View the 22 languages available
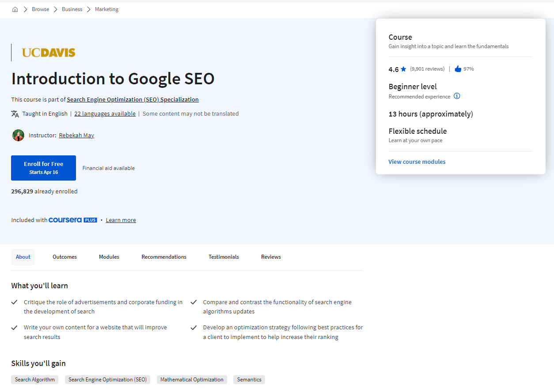Viewport: 554px width, 392px height. point(105,114)
